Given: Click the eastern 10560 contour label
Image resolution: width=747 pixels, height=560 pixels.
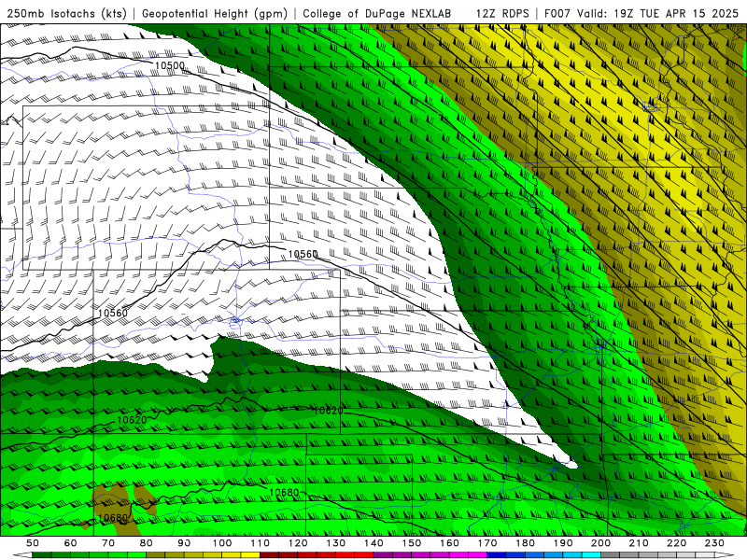Looking at the screenshot, I should (303, 254).
